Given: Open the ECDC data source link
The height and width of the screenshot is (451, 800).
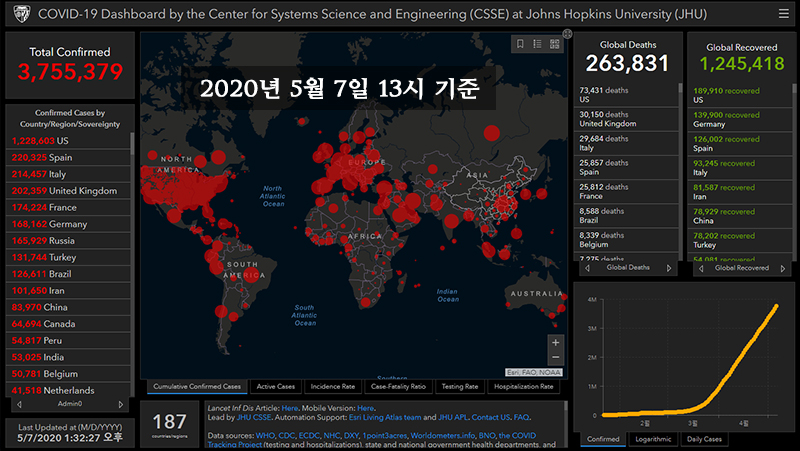Looking at the screenshot, I should 309,436.
